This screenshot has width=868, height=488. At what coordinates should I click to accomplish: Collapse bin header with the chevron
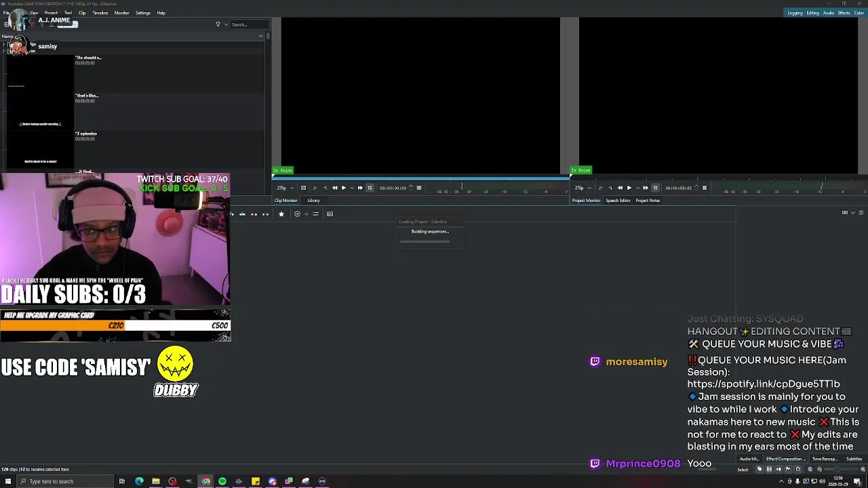pyautogui.click(x=261, y=36)
